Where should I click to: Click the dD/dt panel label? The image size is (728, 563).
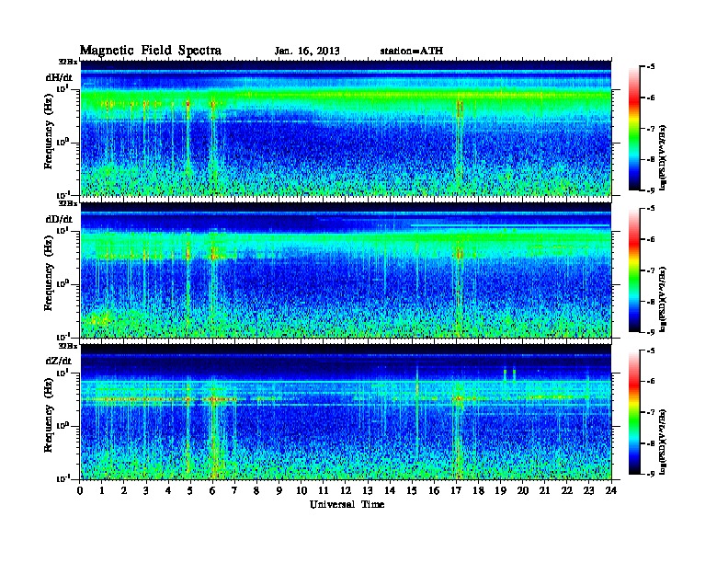click(x=59, y=219)
